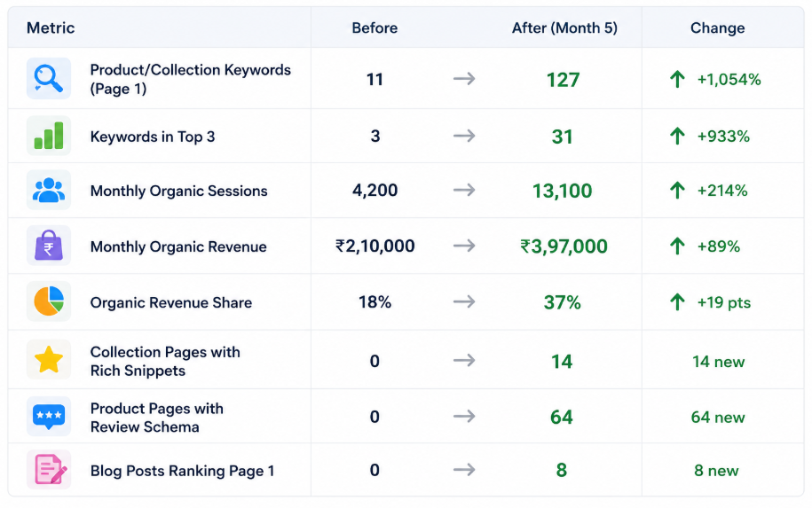
Task: Click the blue review stars speech bubble icon
Action: [x=49, y=417]
